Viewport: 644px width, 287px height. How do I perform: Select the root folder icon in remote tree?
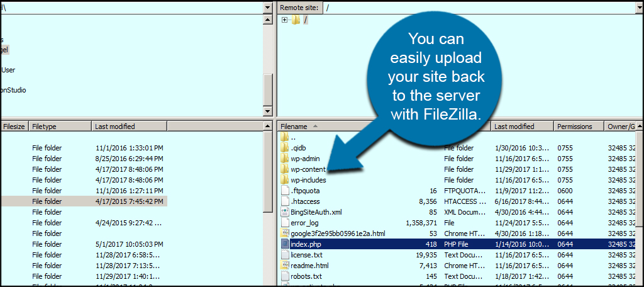point(296,20)
